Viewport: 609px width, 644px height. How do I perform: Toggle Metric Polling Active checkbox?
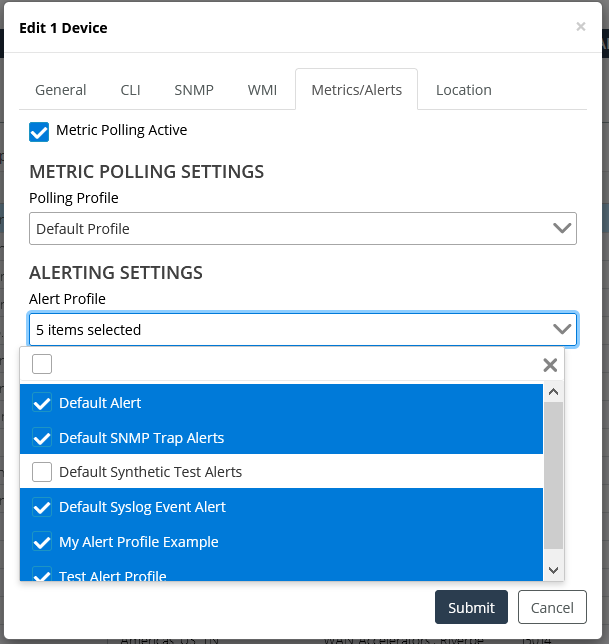39,131
